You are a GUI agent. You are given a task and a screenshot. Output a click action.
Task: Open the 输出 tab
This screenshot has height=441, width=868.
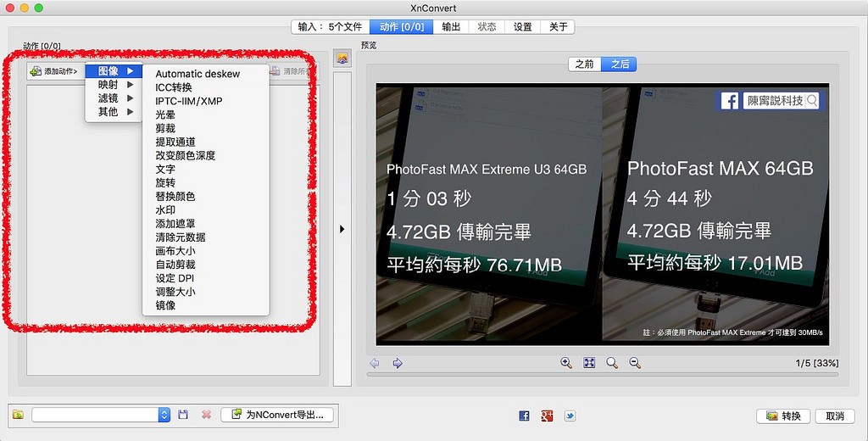451,26
